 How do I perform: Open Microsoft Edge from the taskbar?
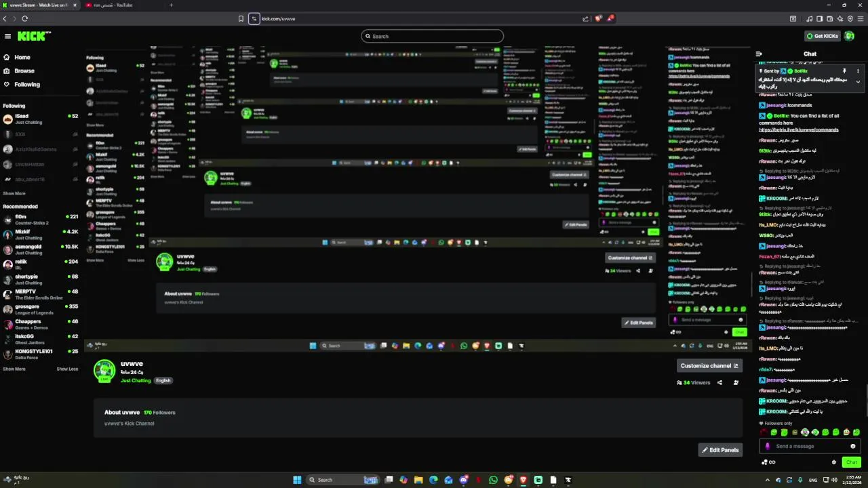[x=433, y=480]
